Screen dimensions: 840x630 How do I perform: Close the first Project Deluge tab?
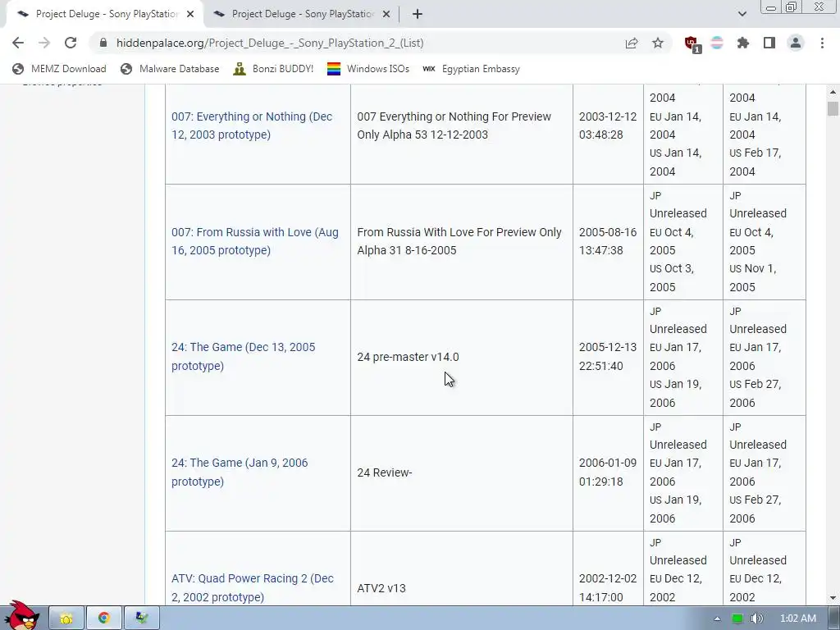point(190,14)
